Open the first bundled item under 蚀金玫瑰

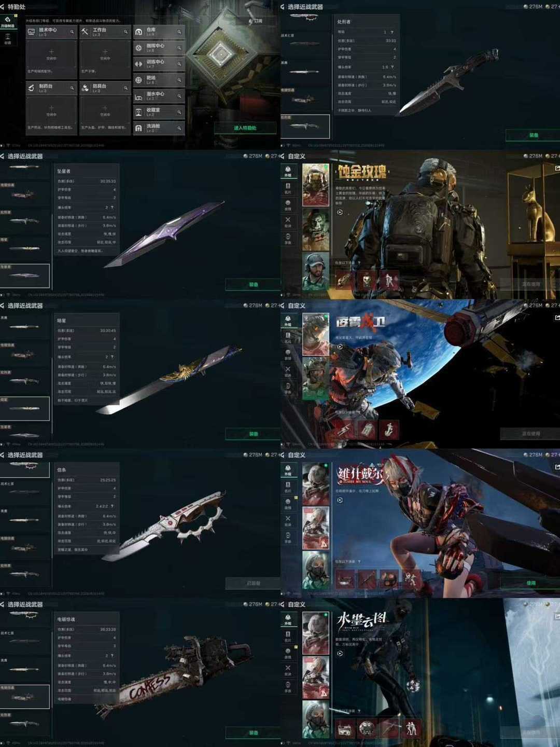[x=345, y=280]
